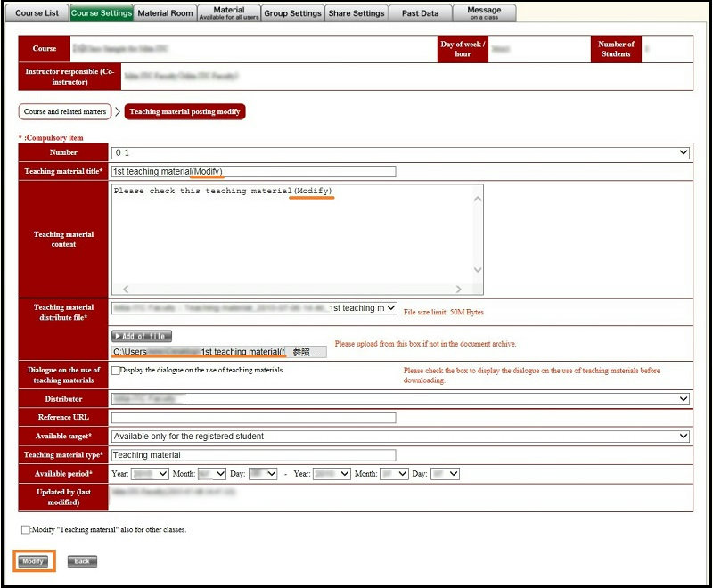Click the Reference URL input field
This screenshot has height=588, width=713.
coord(253,417)
